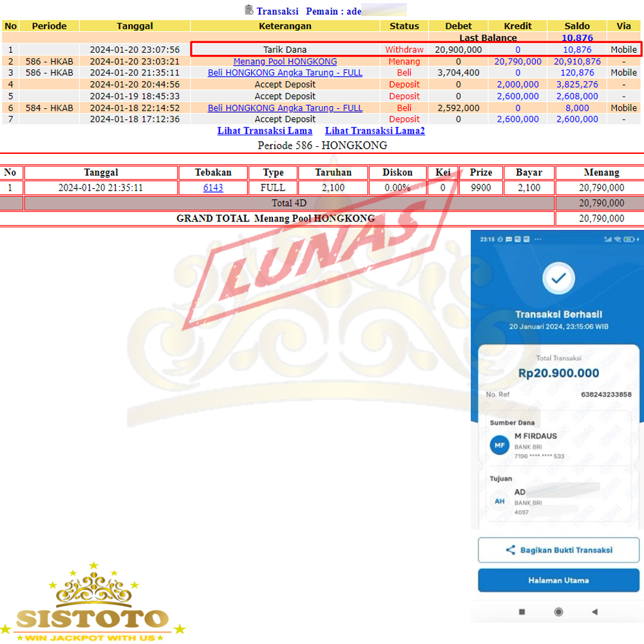Screen dimensions: 644x644
Task: Tap the share icon in Bagikan Bukti Transaksi
Action: pyautogui.click(x=510, y=550)
